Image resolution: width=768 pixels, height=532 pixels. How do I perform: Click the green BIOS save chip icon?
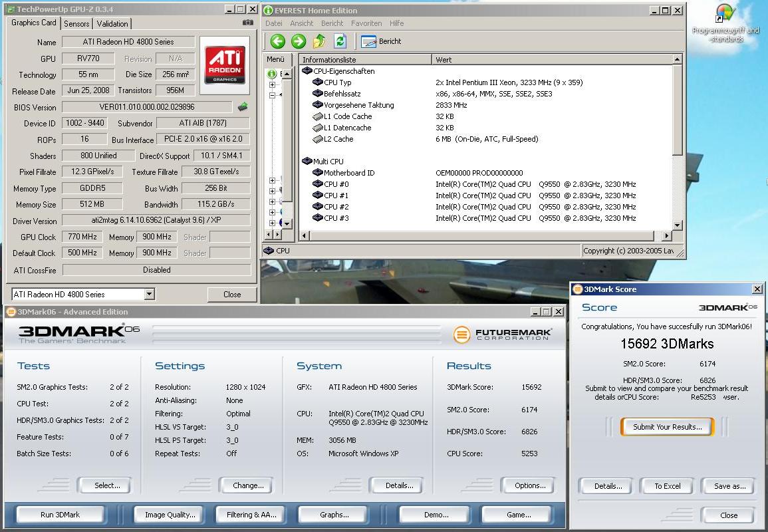[243, 107]
